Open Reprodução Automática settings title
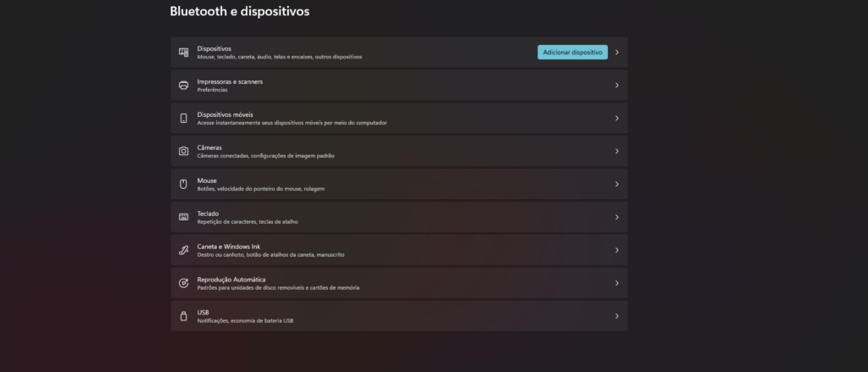The width and height of the screenshot is (868, 372). 231,280
